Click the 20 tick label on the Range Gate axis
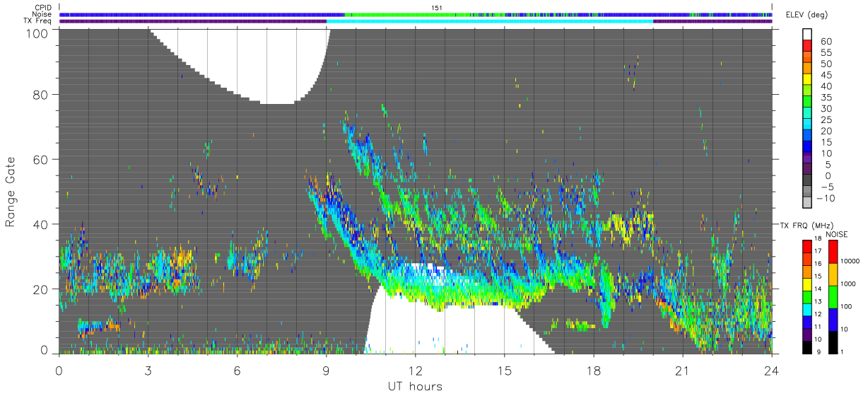This screenshot has width=868, height=401. tap(40, 289)
